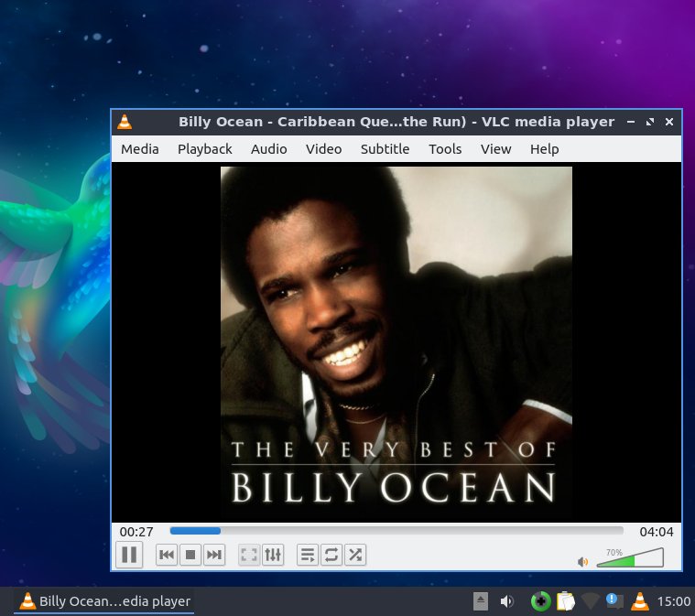695x616 pixels.
Task: Adjust the VLC volume slider at 70%
Action: point(630,557)
